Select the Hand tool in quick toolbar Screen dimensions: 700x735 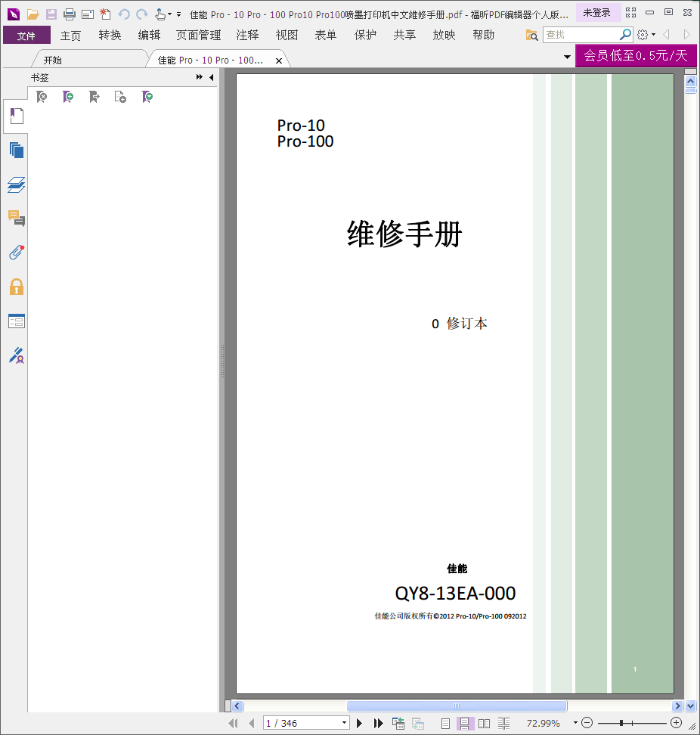coord(160,14)
